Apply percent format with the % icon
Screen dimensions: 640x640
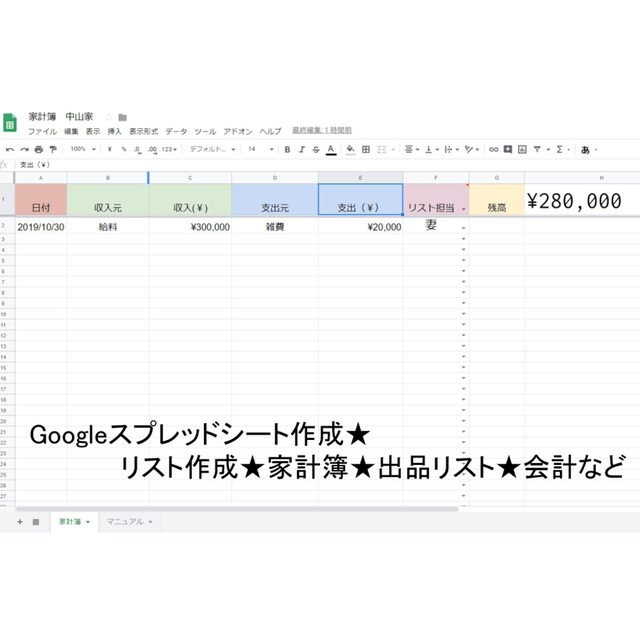click(124, 149)
